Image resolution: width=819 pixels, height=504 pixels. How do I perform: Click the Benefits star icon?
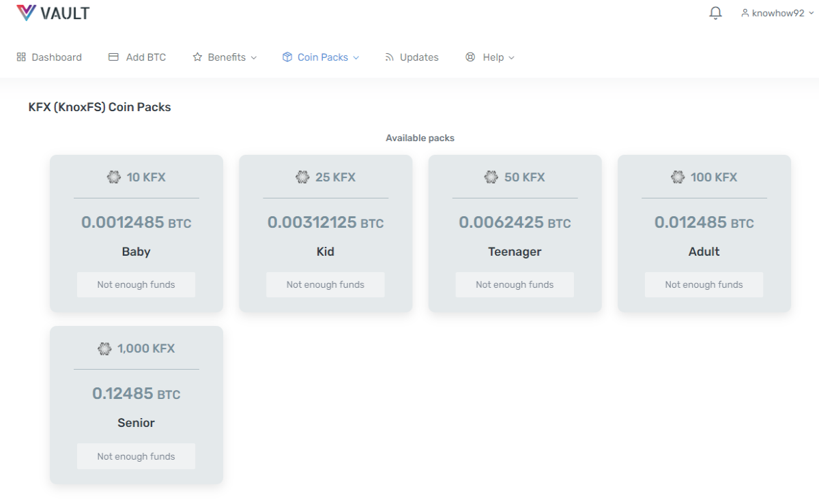click(x=197, y=57)
